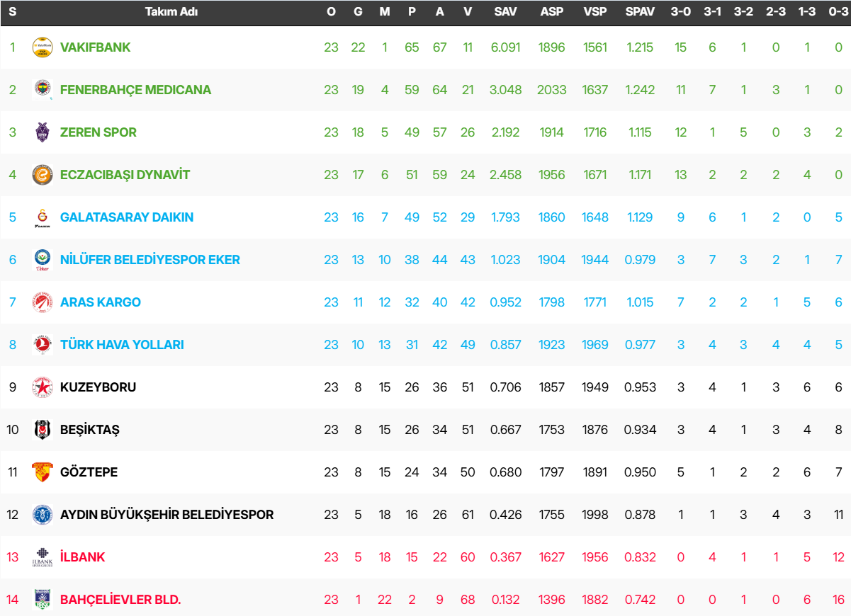Click the SPAV column header
The width and height of the screenshot is (851, 616).
tap(641, 12)
